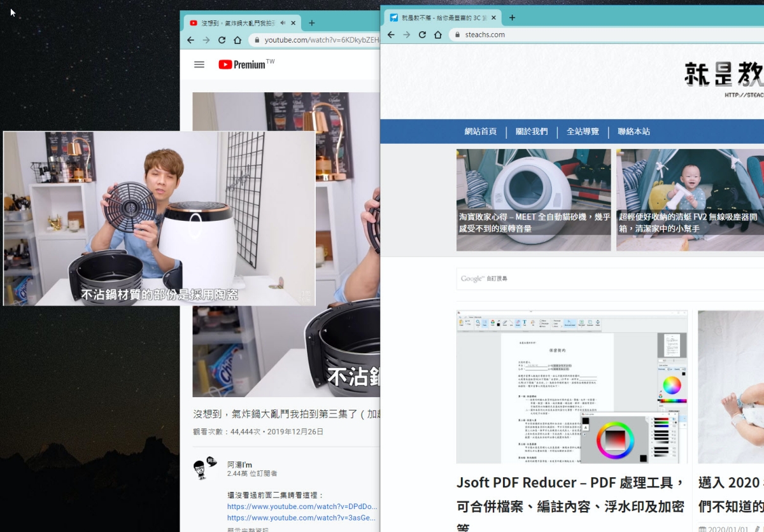
Task: Open home page in YouTube window
Action: click(237, 40)
